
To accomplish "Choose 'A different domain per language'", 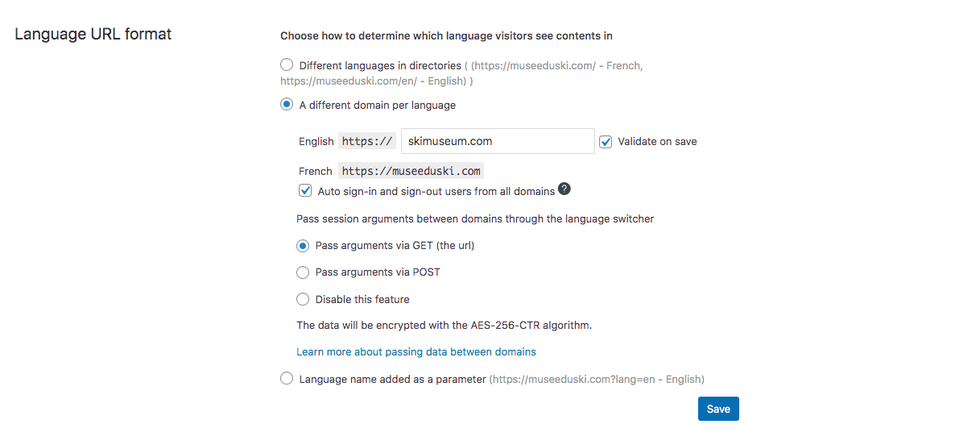I will pos(287,104).
